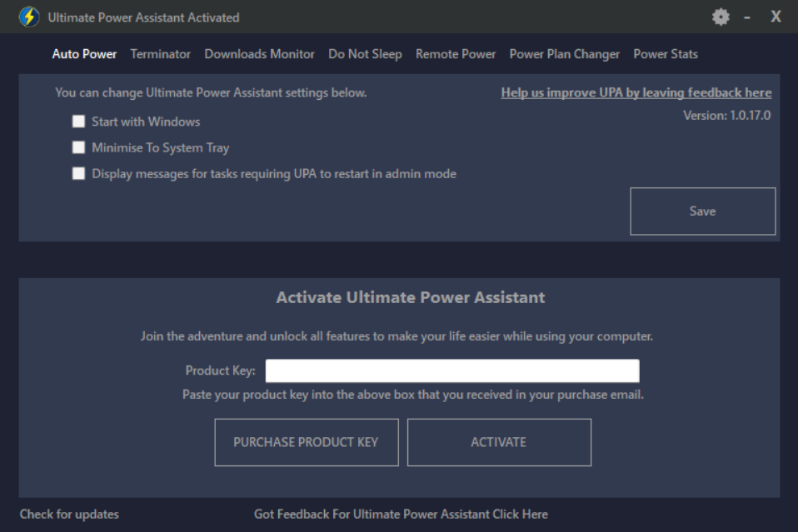
Task: Enable the Start with Windows checkbox
Action: click(x=78, y=121)
